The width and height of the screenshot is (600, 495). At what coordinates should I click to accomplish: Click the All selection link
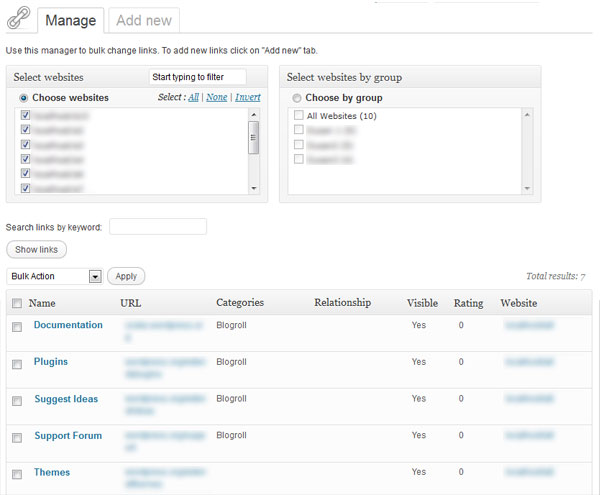point(194,97)
